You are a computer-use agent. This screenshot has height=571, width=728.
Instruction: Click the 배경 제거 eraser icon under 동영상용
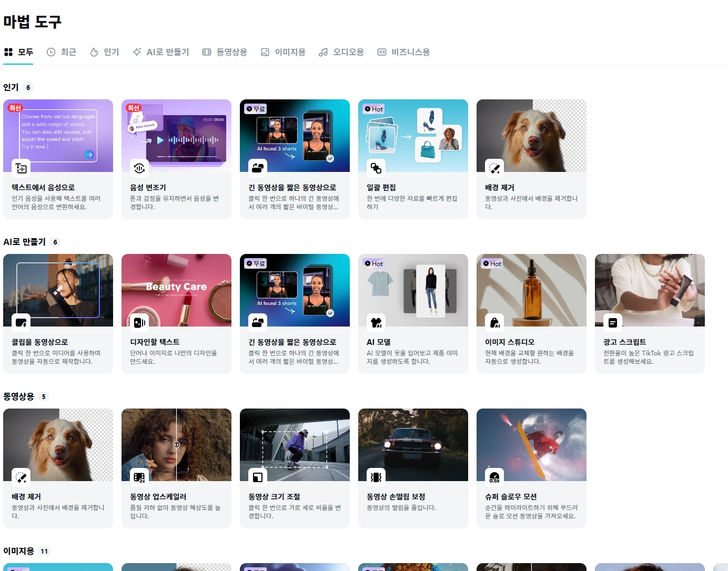coord(21,477)
